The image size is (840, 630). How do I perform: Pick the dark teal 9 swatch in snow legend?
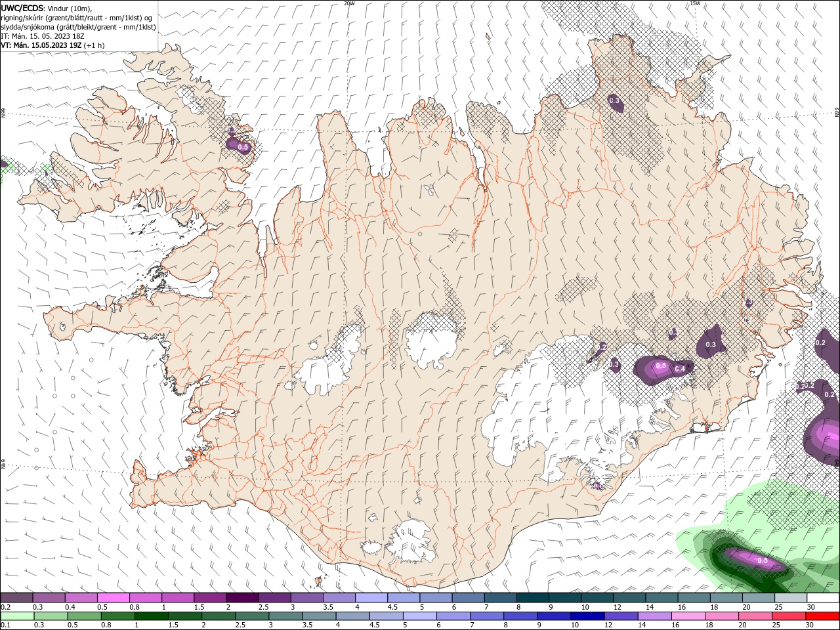(566, 598)
